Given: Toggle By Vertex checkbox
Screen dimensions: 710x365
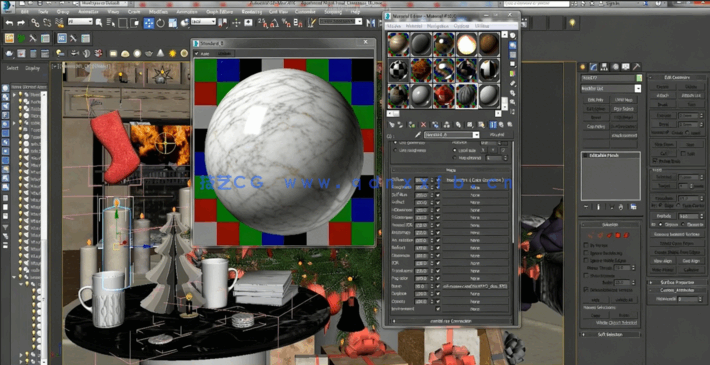Looking at the screenshot, I should pyautogui.click(x=586, y=245).
